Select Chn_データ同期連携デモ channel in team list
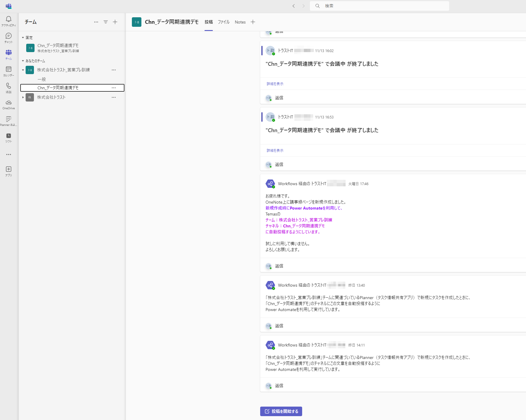The height and width of the screenshot is (420, 526). (72, 88)
